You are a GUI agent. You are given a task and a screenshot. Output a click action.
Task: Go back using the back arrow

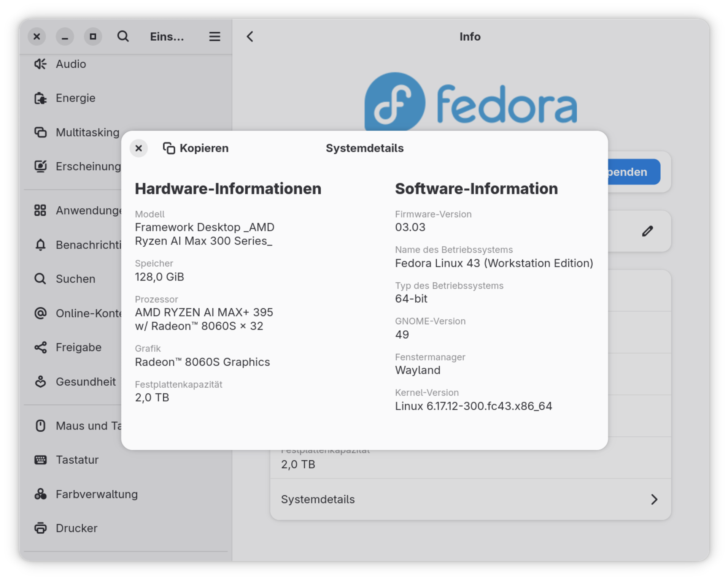[250, 36]
